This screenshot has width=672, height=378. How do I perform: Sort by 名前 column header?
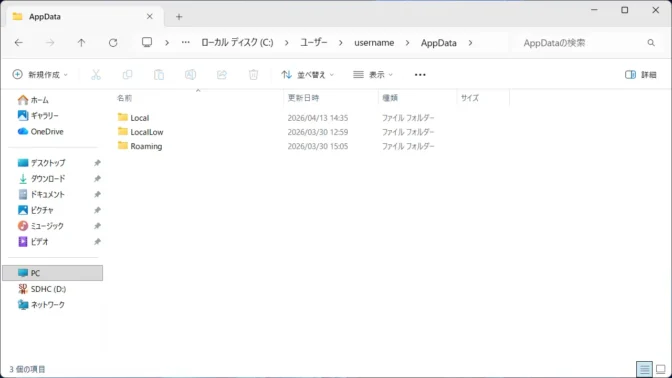198,98
